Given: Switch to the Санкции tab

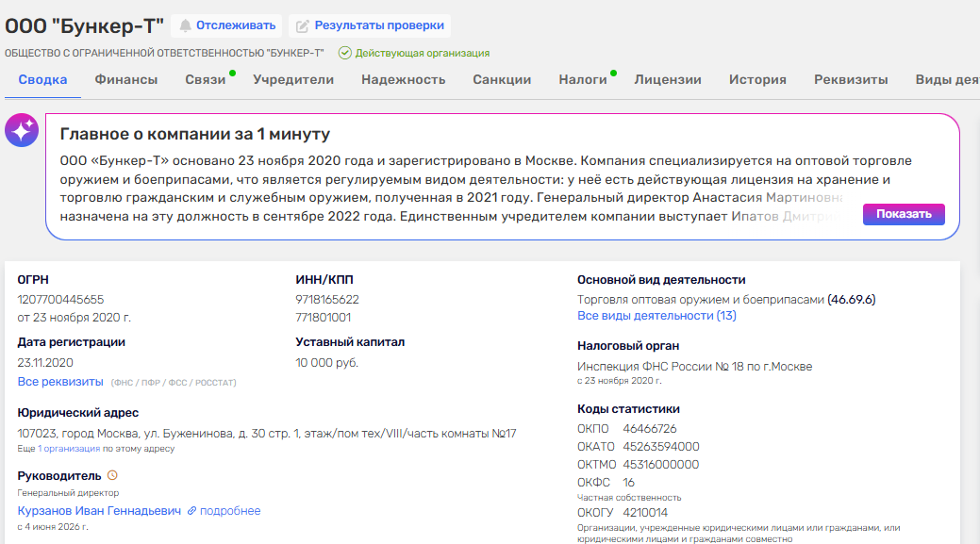Looking at the screenshot, I should 502,80.
